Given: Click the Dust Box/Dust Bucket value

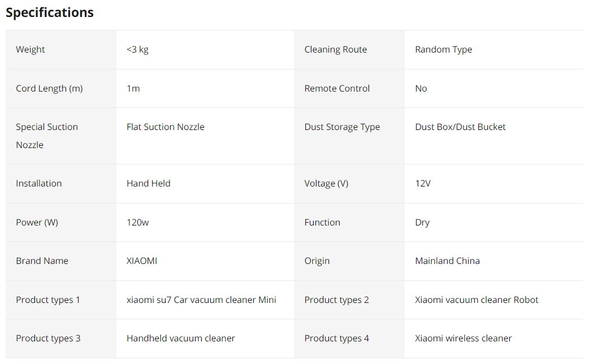Looking at the screenshot, I should (460, 127).
